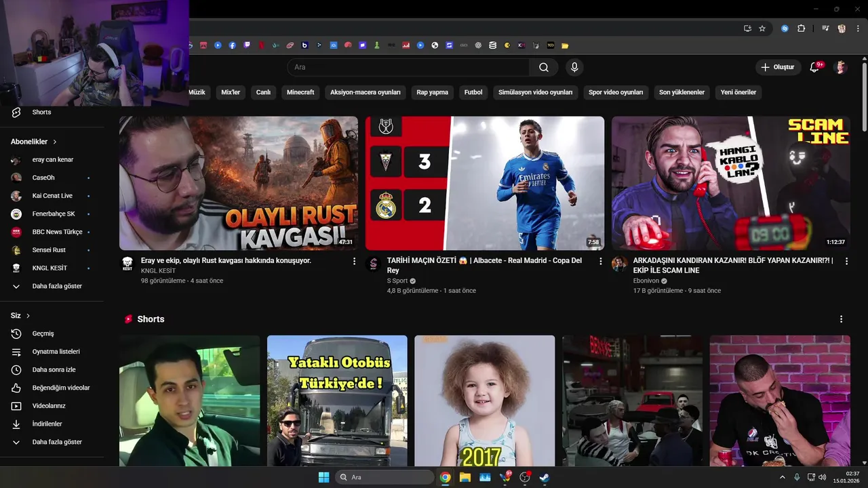Image resolution: width=868 pixels, height=488 pixels.
Task: Play Albacete 3-2 Real Madrid thumbnail
Action: pos(485,184)
